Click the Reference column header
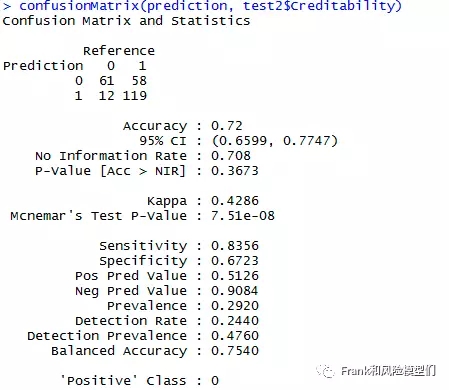This screenshot has height=390, width=449. click(x=119, y=51)
